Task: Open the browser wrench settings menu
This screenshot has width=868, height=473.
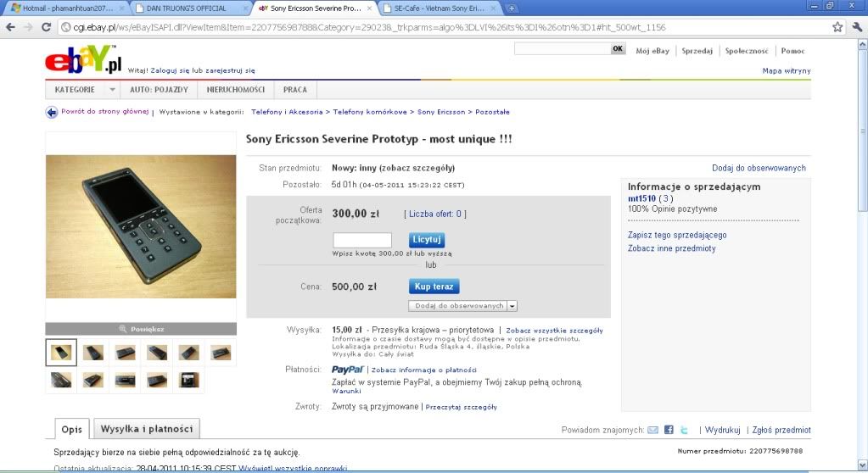Action: pyautogui.click(x=857, y=27)
